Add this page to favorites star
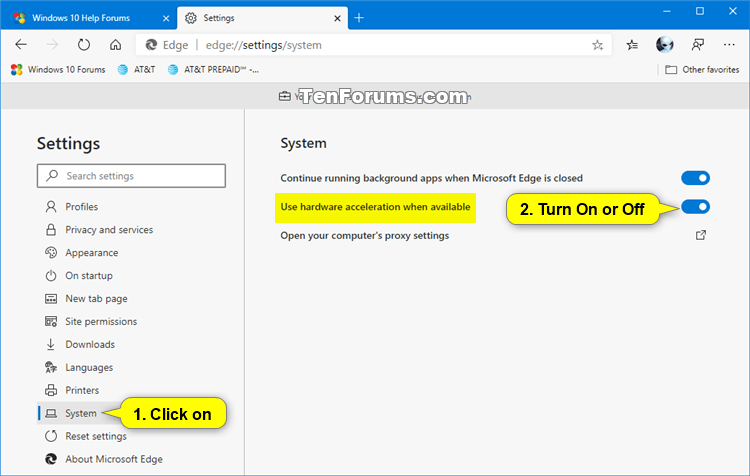750x476 pixels. (597, 45)
